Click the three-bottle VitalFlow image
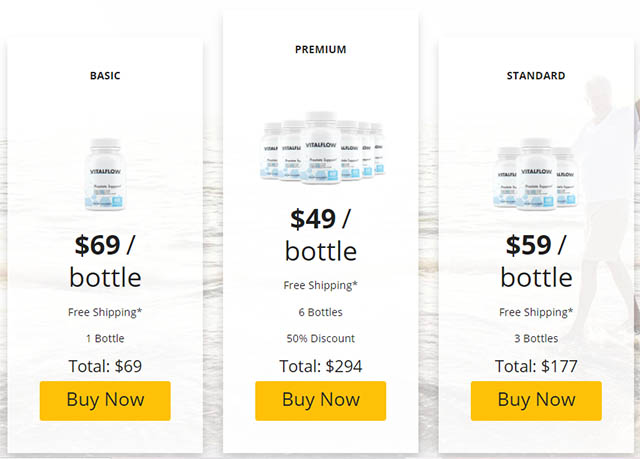Screen dimensions: 640x459 [536, 175]
